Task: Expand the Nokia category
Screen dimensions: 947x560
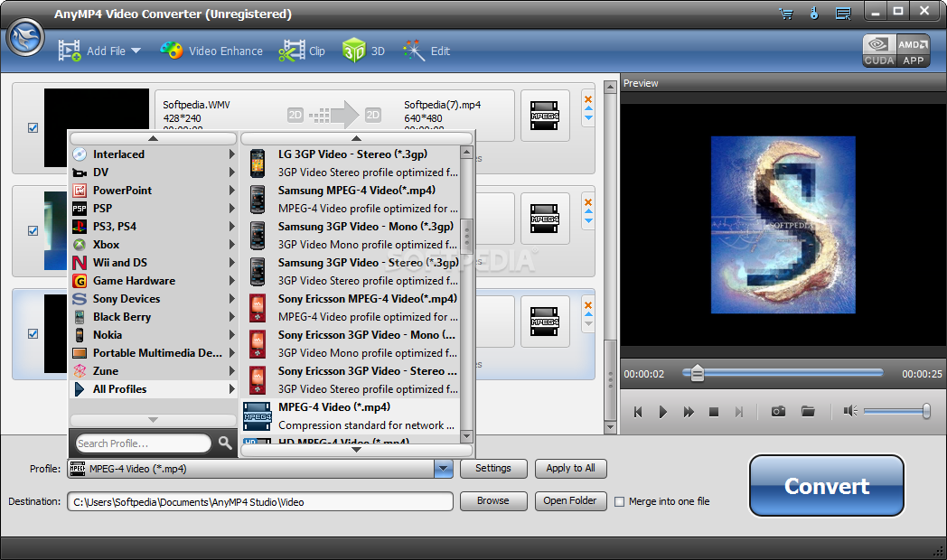Action: click(x=232, y=335)
